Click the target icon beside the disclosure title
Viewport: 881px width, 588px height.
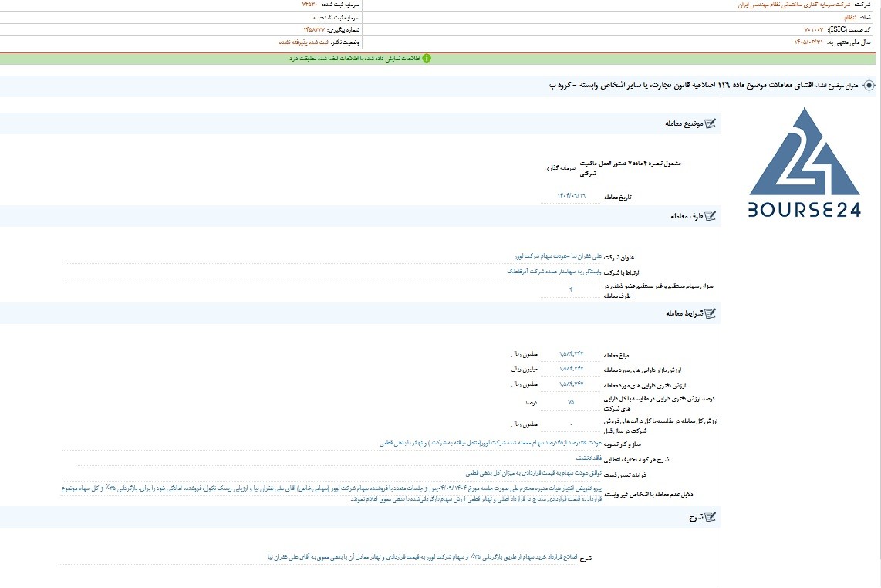tap(869, 86)
